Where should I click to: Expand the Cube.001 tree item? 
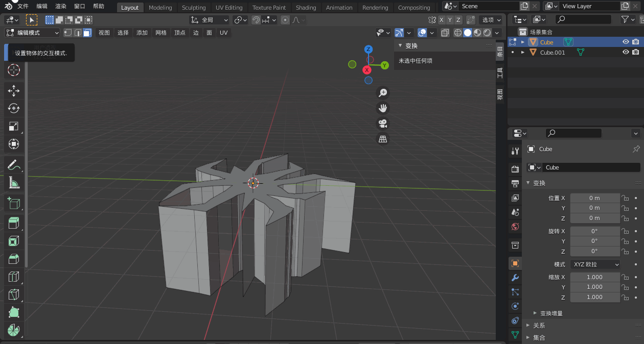coord(523,52)
